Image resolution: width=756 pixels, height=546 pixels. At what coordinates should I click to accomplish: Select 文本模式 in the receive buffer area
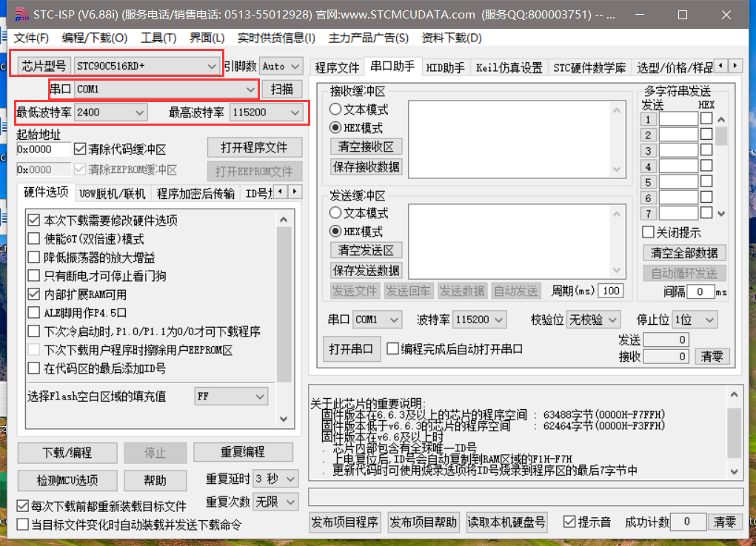pyautogui.click(x=335, y=109)
